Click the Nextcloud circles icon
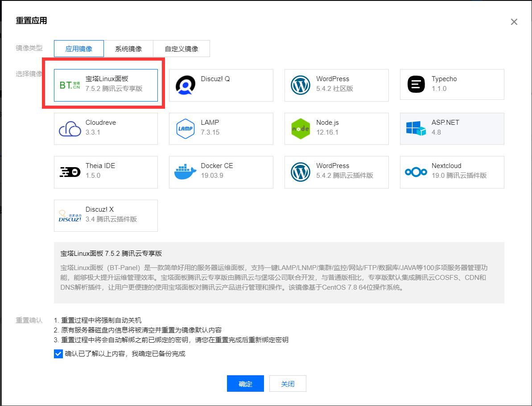532x406 pixels. (x=416, y=171)
